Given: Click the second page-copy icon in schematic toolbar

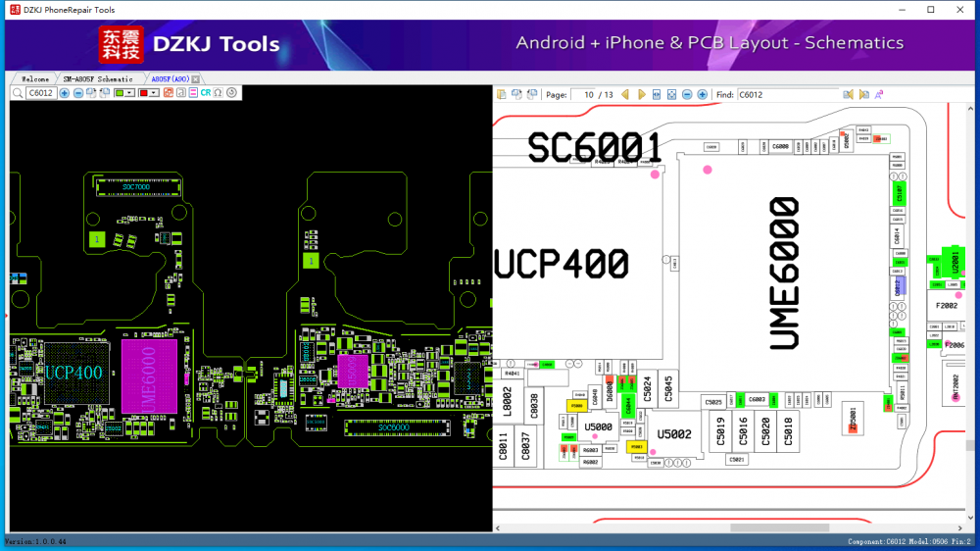Looking at the screenshot, I should [x=516, y=94].
